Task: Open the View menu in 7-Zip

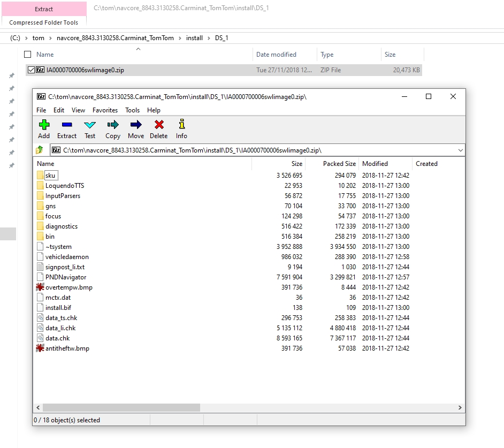Action: click(x=78, y=110)
